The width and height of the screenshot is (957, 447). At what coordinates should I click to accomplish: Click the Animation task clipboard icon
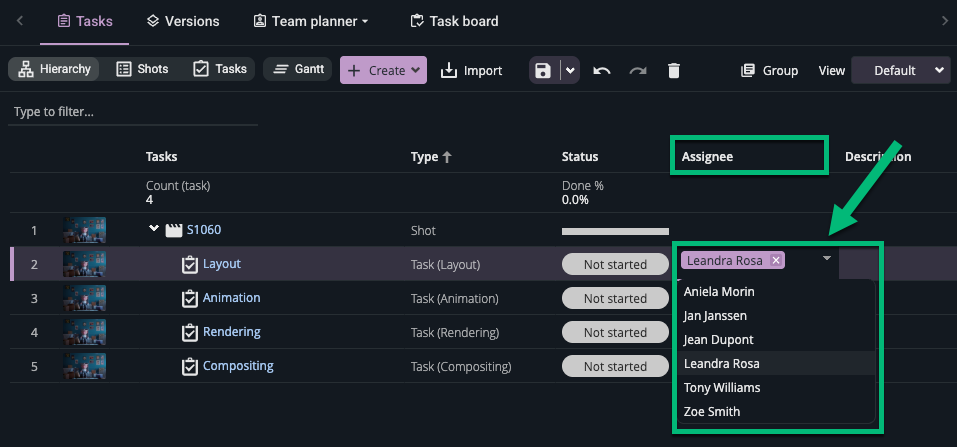coord(190,299)
